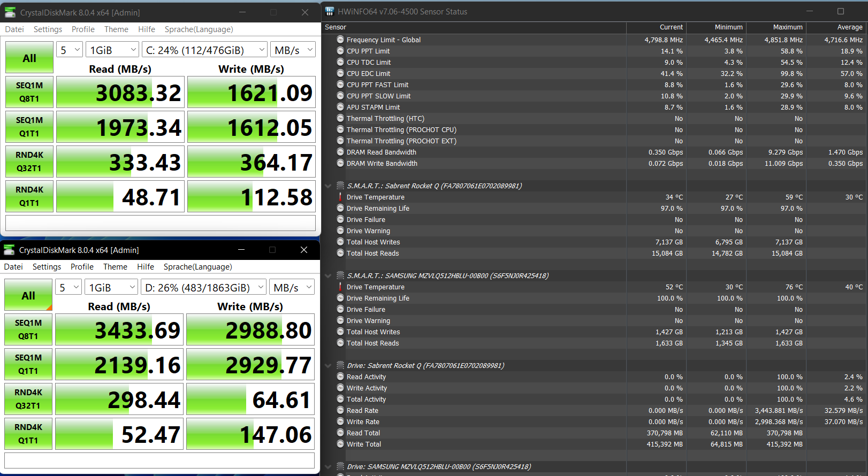
Task: Click the sensor icon next to Write Rate
Action: click(340, 421)
